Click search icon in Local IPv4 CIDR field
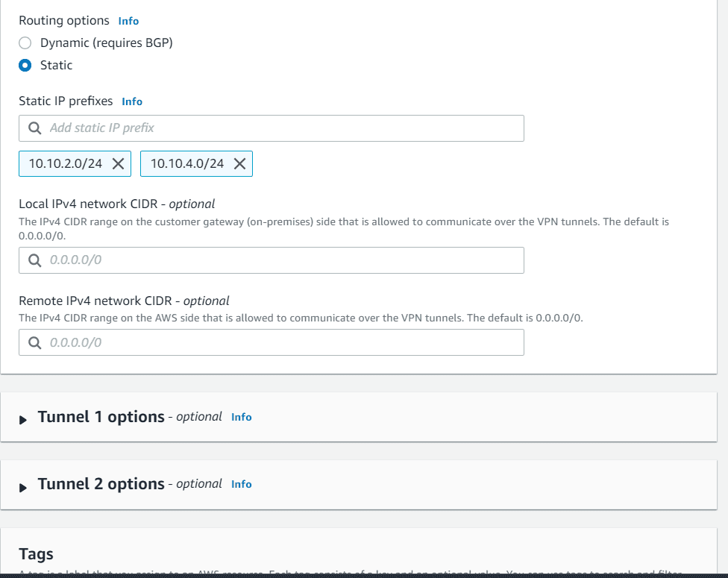 coord(35,260)
